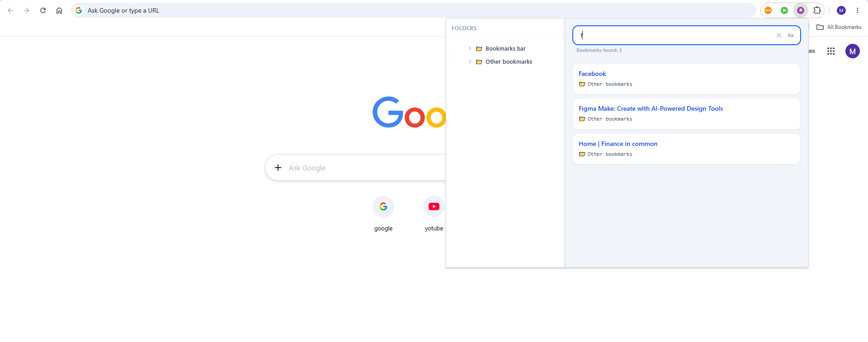The width and height of the screenshot is (868, 342).
Task: Click the Google G icon in address bar
Action: (79, 10)
